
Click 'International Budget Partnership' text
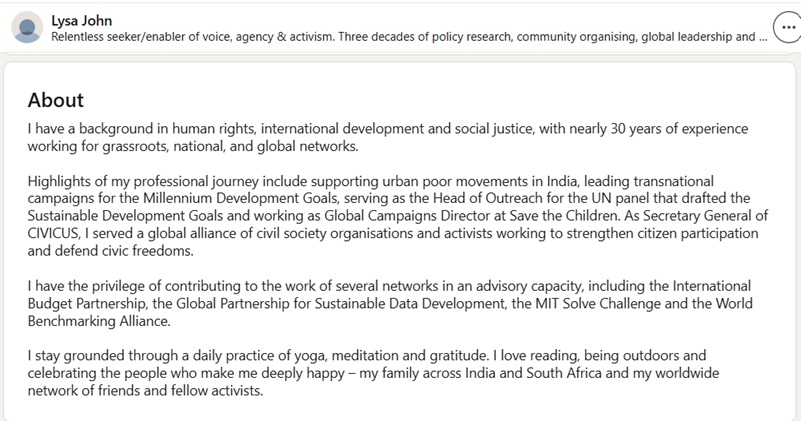click(712, 286)
